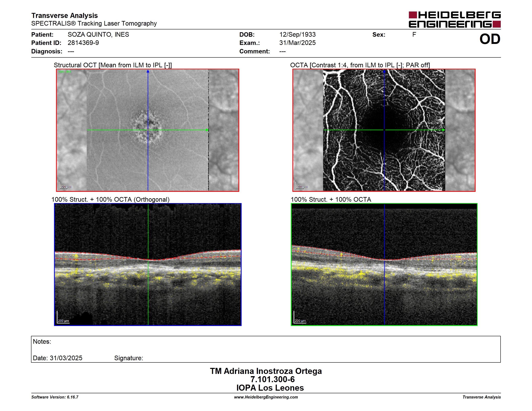The height and width of the screenshot is (411, 532).
Task: Click the Heidelberg Engineering logo
Action: point(455,20)
